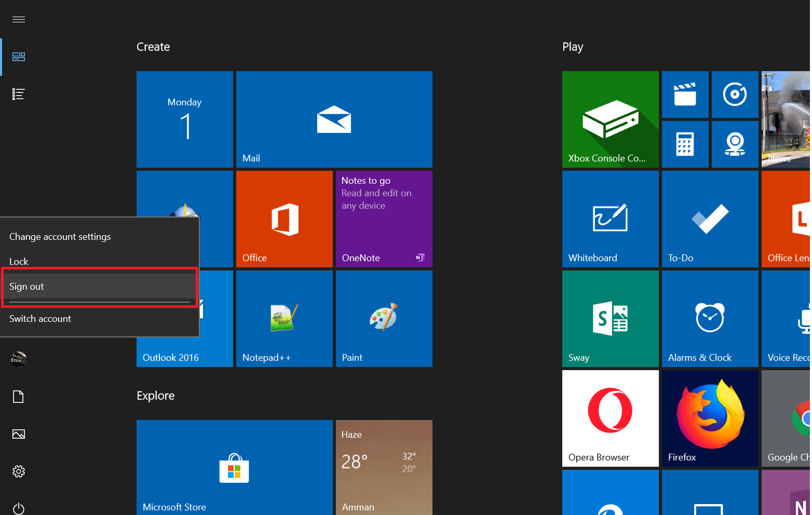Open the Movies & TV clapperboard tile
The width and height of the screenshot is (812, 515).
(x=685, y=94)
